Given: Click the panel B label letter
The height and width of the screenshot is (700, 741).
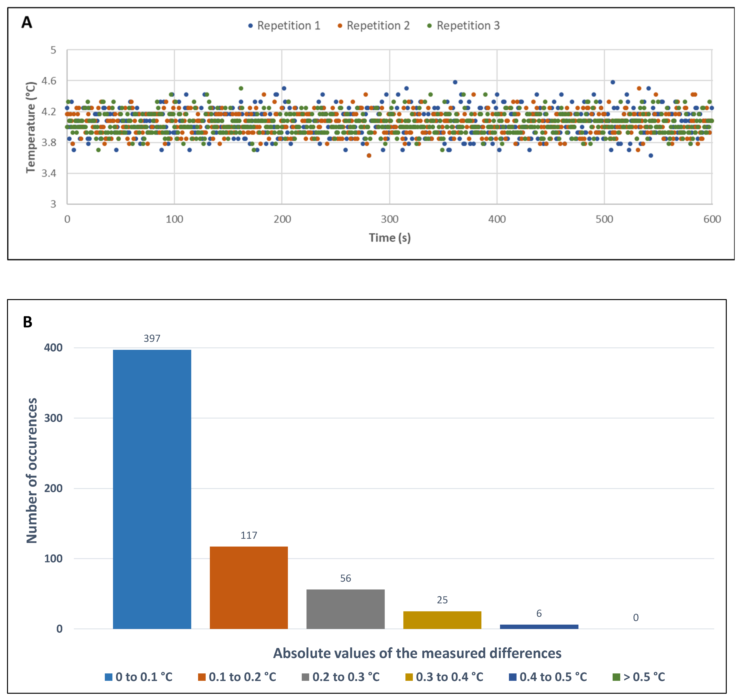Looking at the screenshot, I should coord(28,322).
